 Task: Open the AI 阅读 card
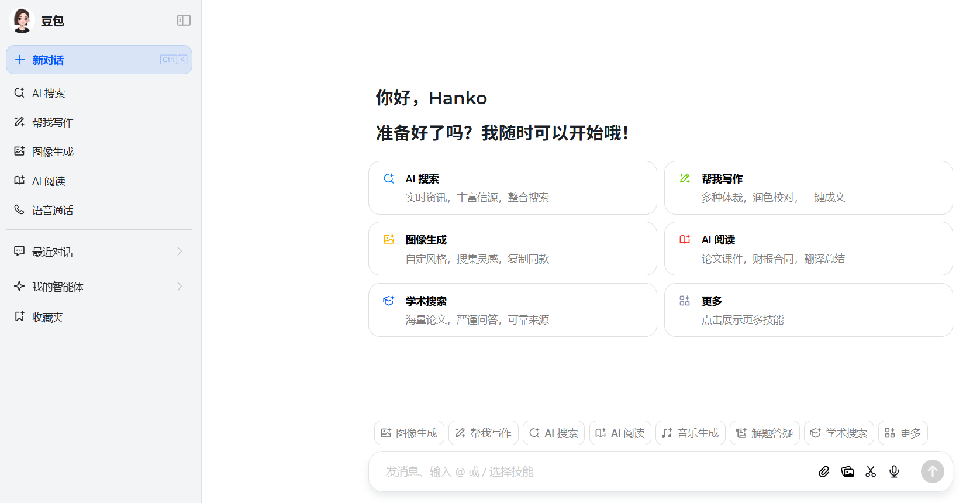pos(809,249)
